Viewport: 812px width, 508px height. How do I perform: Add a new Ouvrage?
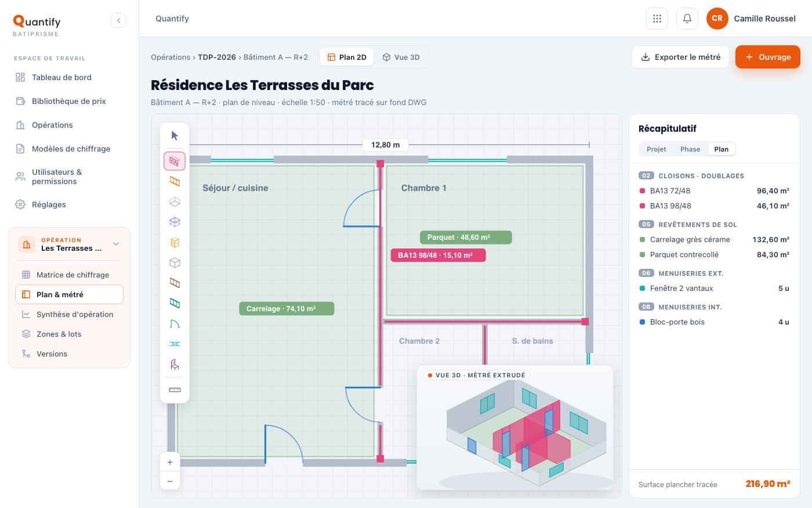[x=768, y=57]
